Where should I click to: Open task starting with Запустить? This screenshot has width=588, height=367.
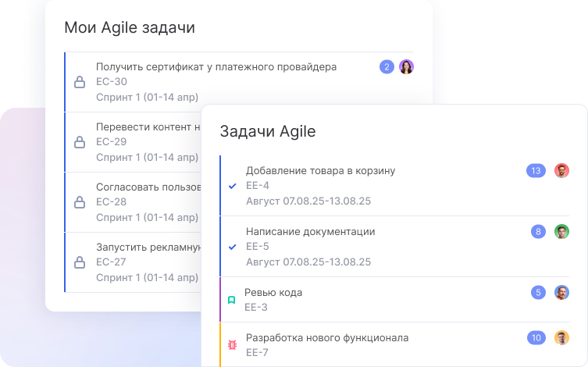coord(148,247)
